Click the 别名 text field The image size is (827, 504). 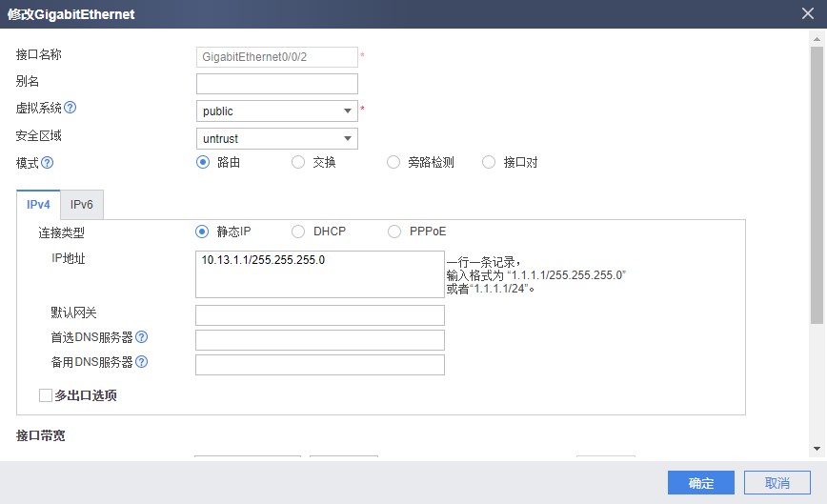[276, 84]
